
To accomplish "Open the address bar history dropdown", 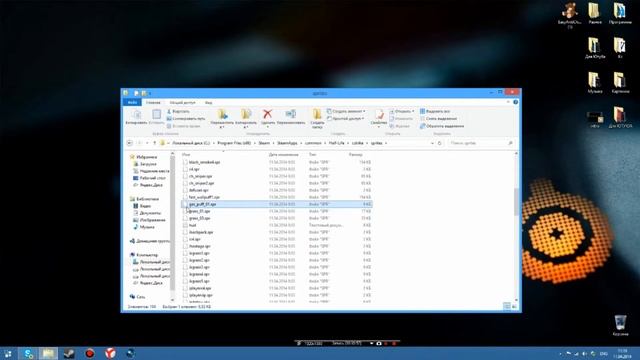I will coord(432,143).
